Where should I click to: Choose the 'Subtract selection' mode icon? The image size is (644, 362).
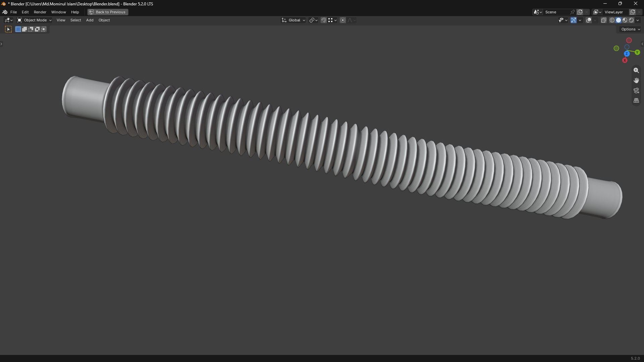(x=31, y=29)
